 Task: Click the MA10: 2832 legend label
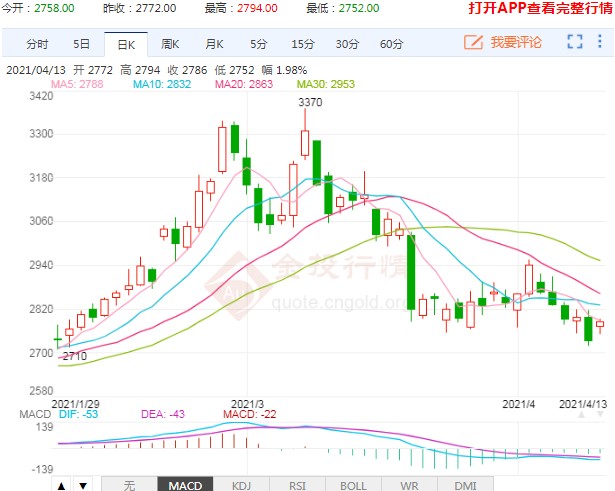[162, 84]
